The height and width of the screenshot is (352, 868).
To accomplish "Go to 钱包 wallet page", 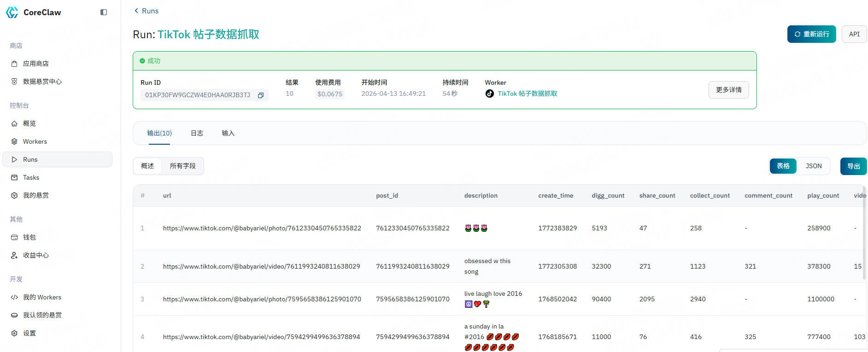I will (x=29, y=237).
